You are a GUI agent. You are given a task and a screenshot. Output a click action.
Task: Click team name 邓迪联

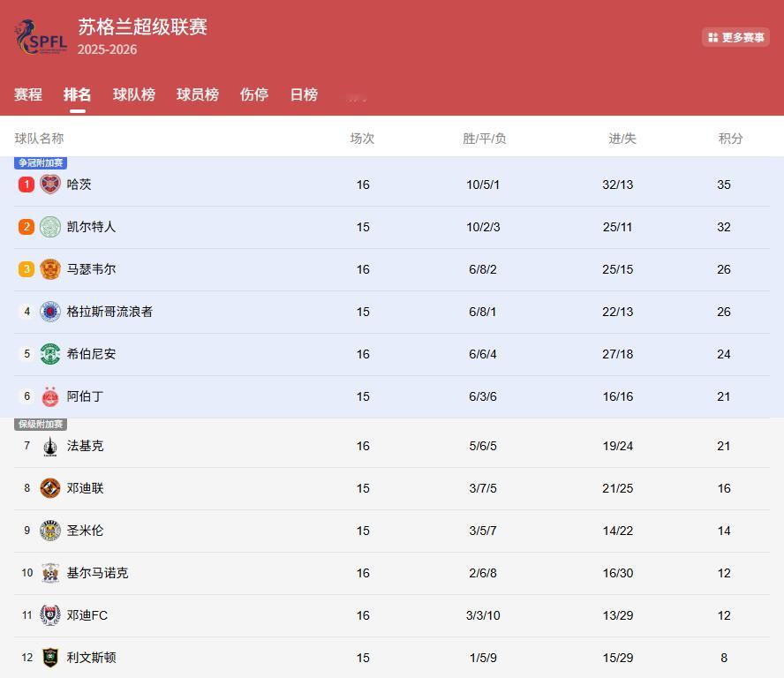point(85,488)
